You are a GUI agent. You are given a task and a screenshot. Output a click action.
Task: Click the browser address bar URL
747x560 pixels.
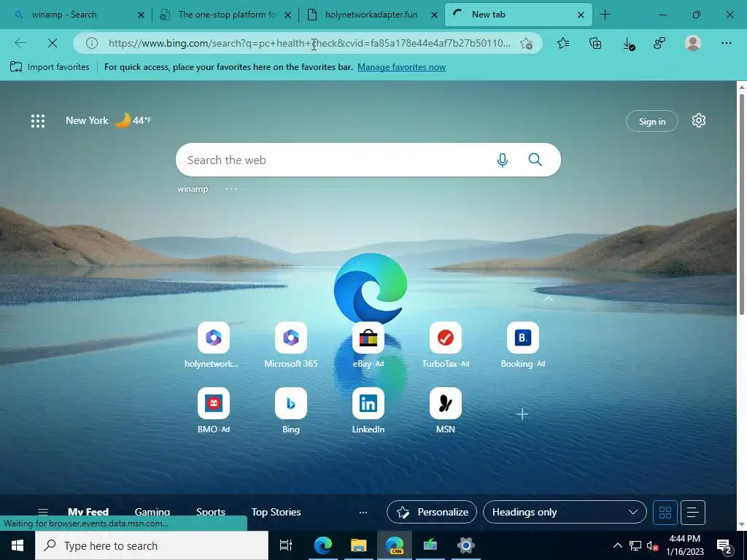(309, 43)
